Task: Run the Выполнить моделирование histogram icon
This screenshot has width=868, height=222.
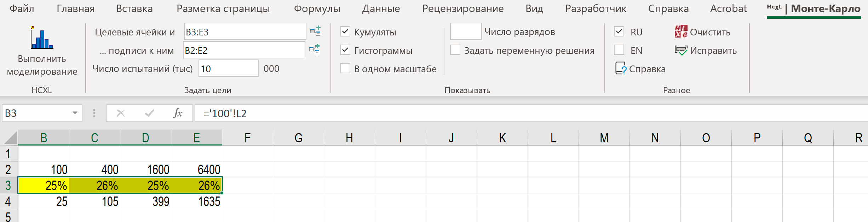Action: 42,38
